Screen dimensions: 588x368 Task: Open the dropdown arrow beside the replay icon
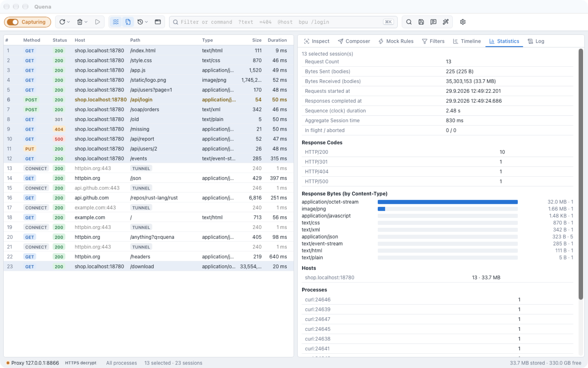click(69, 22)
